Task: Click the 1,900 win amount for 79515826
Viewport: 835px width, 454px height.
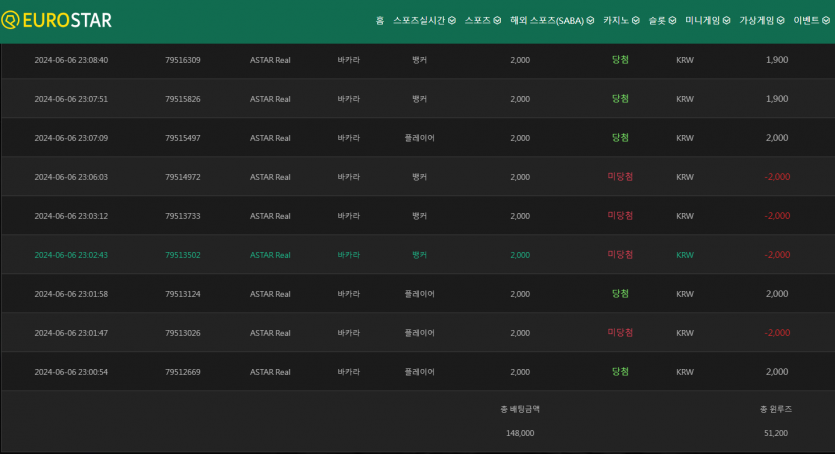Action: [x=777, y=98]
